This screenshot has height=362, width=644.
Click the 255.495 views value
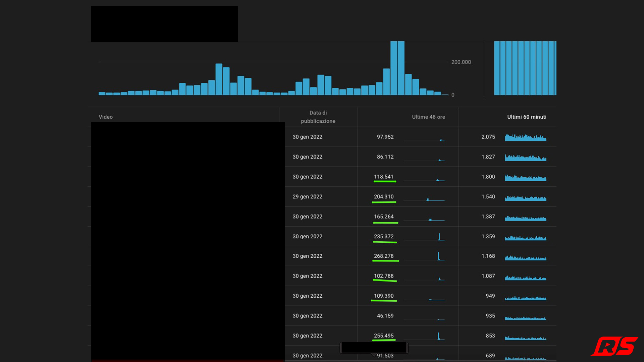[384, 336]
